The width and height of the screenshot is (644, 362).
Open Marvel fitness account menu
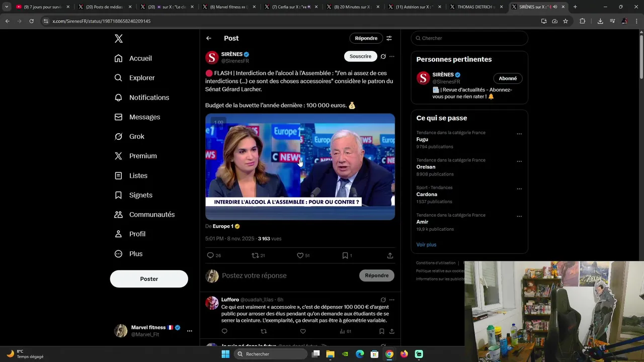[153, 331]
